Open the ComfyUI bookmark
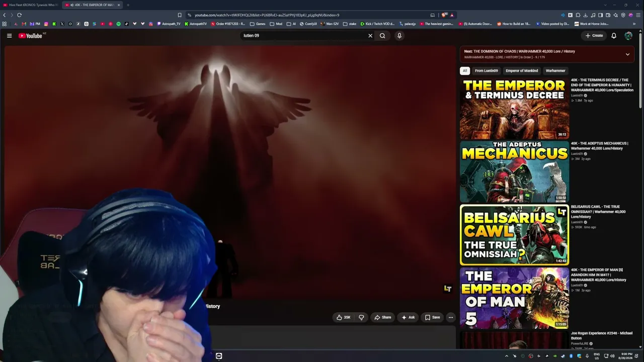 [308, 24]
